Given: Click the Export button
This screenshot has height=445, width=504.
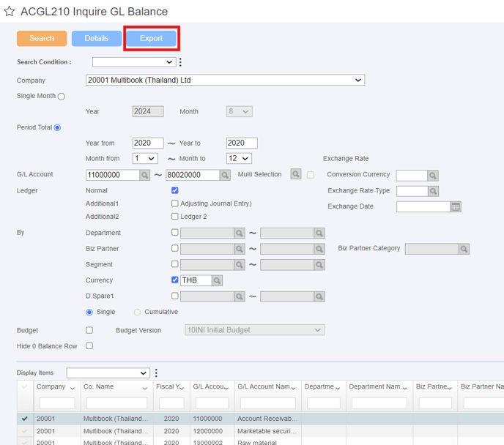Looking at the screenshot, I should click(151, 38).
